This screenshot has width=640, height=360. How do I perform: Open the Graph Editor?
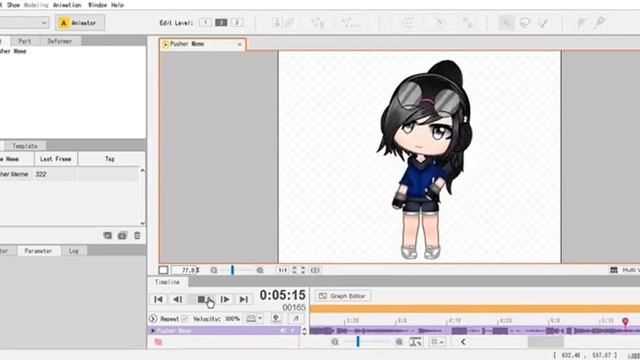coord(343,296)
